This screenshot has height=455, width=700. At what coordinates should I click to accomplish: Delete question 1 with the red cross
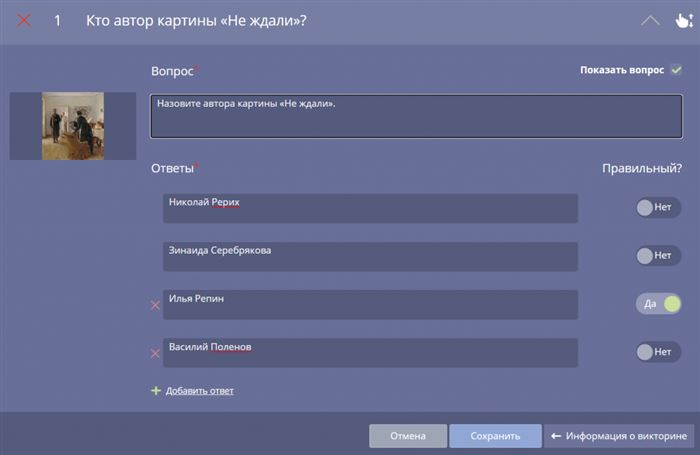click(x=24, y=21)
